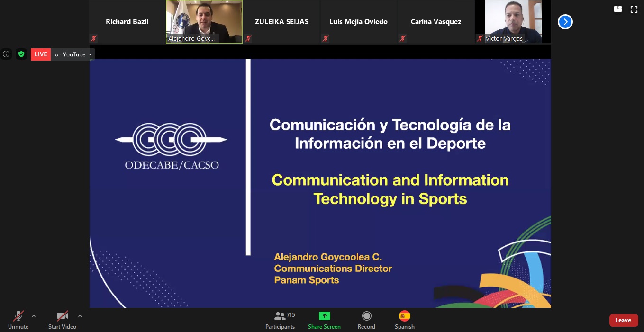Screen dimensions: 644x332
Task: Open the video options chevron next to Start Video
Action: tap(80, 316)
